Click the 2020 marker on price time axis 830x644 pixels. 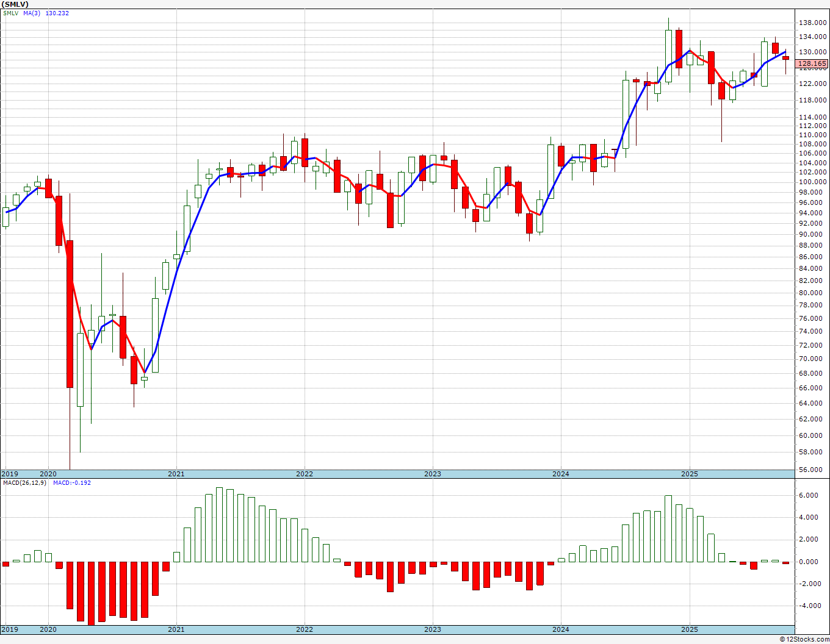coord(48,474)
